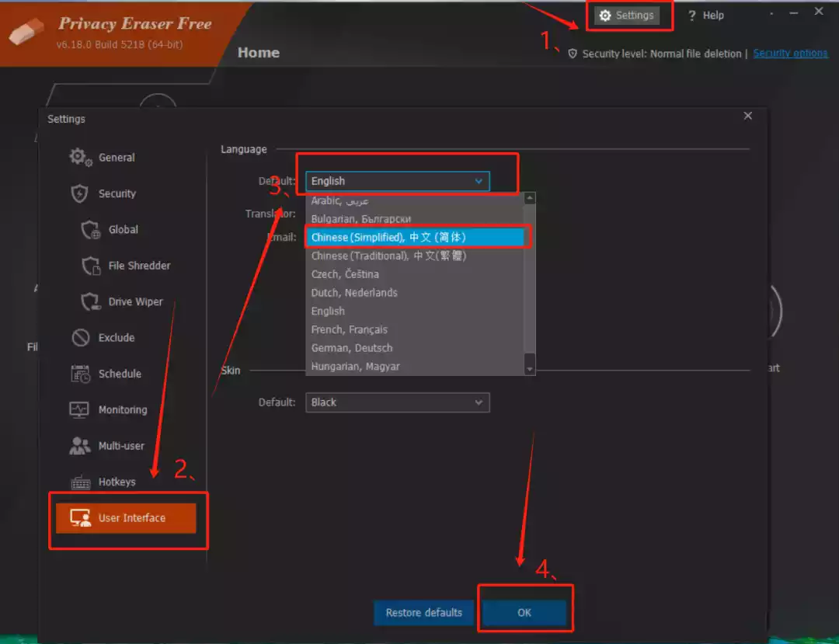Click the Home heading text
The height and width of the screenshot is (644, 839).
click(x=259, y=52)
